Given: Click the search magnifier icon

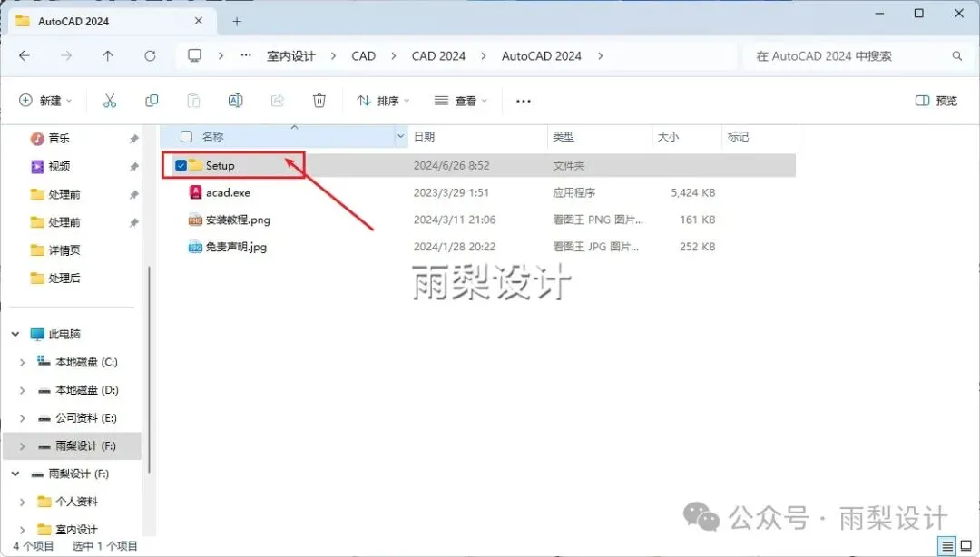Looking at the screenshot, I should coord(957,55).
